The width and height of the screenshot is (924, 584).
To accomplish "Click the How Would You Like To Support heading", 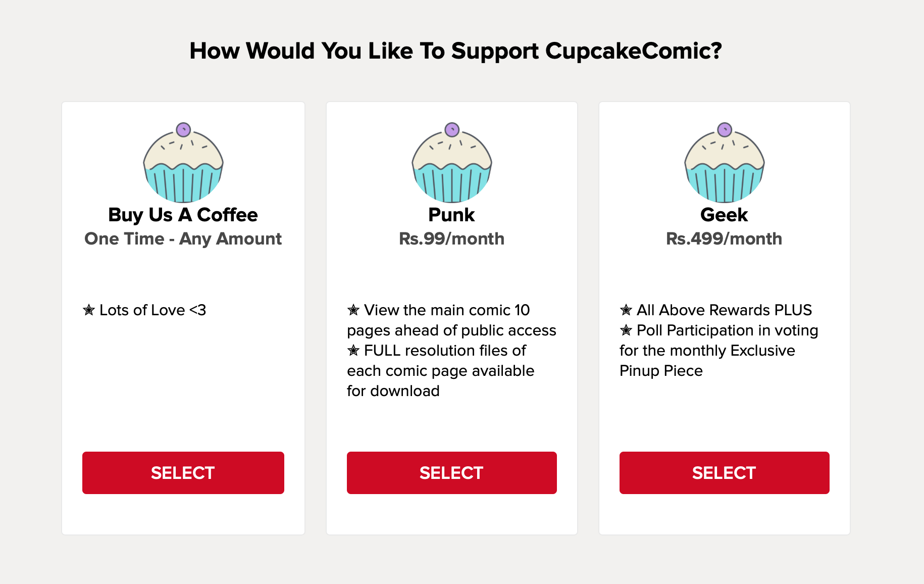I will click(x=455, y=51).
